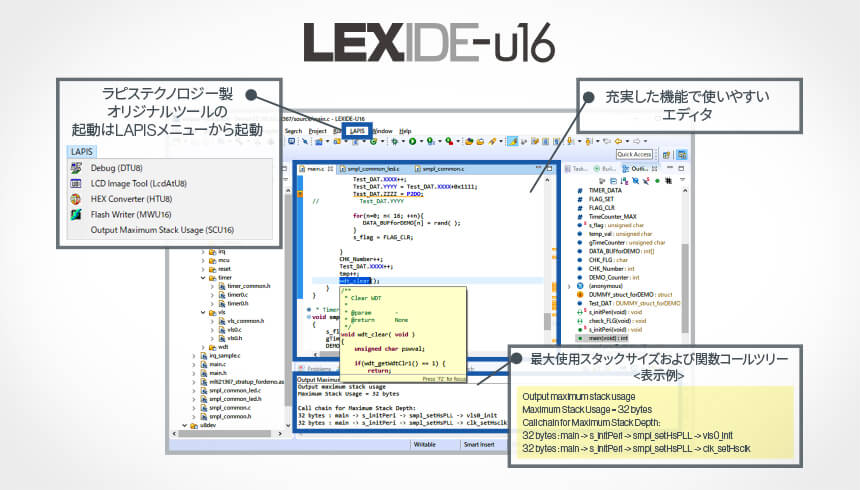Click the Outline view vertical scrollbar
The height and width of the screenshot is (490, 860).
pyautogui.click(x=684, y=288)
